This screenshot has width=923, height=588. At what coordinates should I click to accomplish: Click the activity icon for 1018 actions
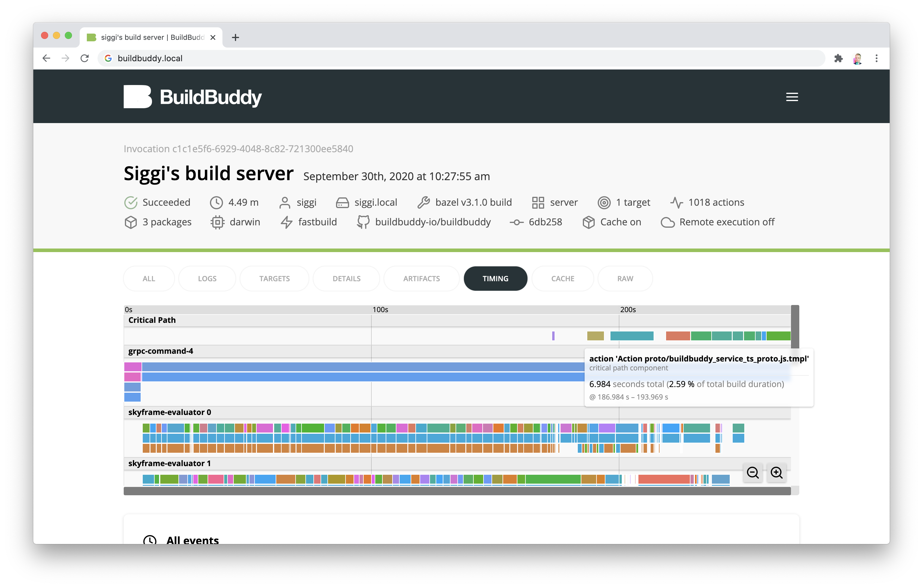tap(676, 202)
